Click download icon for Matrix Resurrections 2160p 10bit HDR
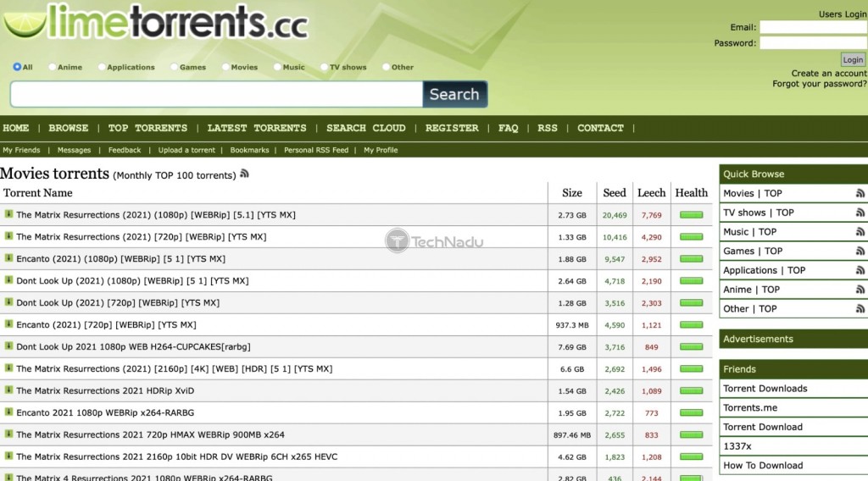 pyautogui.click(x=8, y=456)
